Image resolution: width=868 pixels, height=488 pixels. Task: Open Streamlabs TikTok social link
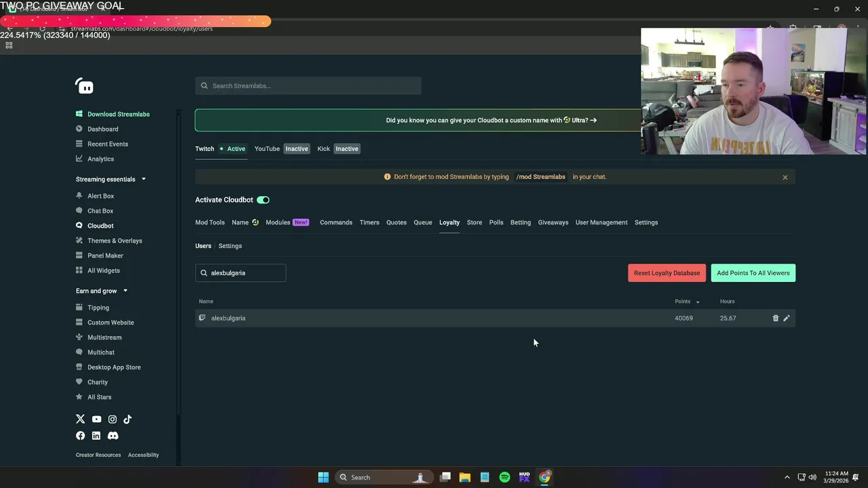(x=127, y=420)
